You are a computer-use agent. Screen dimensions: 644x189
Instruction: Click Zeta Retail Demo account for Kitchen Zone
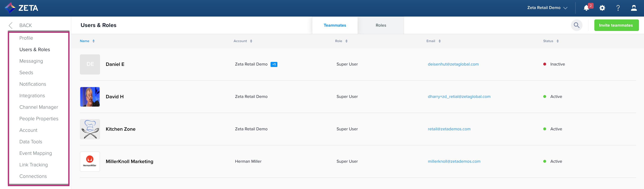[251, 129]
